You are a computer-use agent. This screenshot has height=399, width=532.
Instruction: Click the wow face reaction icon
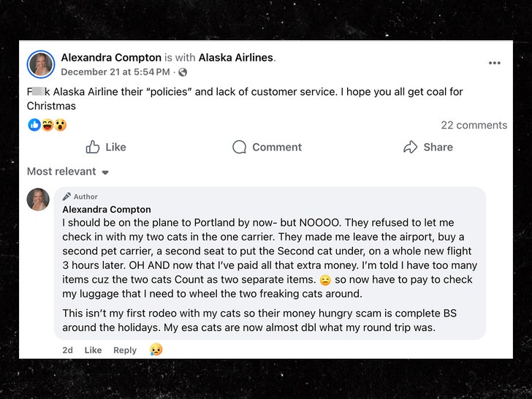point(60,125)
